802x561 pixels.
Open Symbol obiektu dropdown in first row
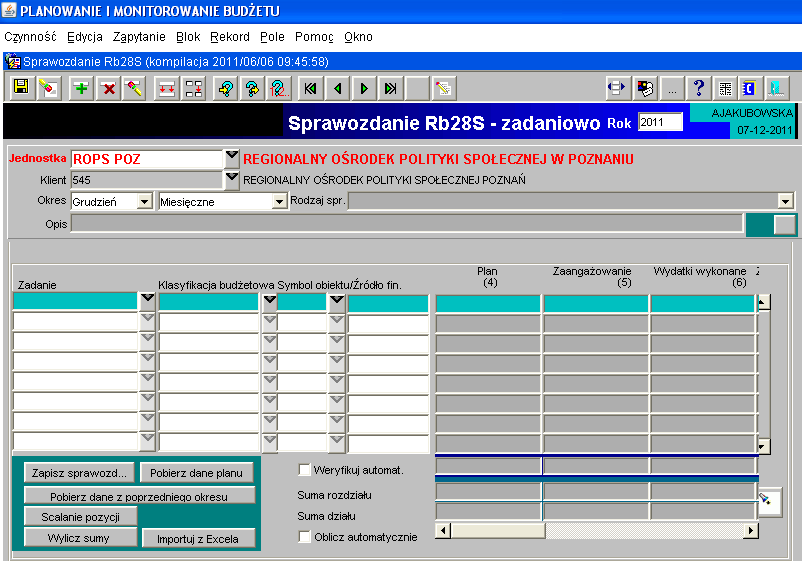point(337,302)
